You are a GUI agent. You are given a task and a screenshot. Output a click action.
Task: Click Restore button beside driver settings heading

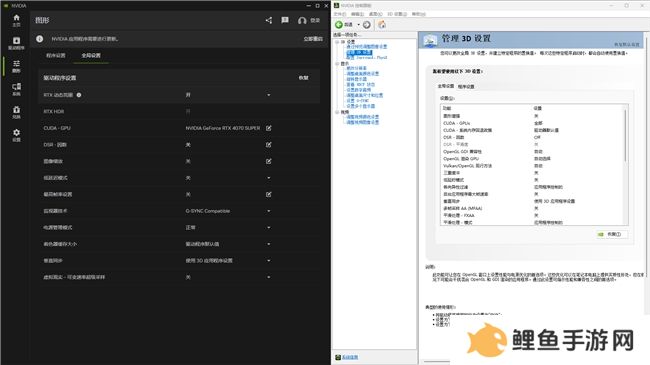click(x=303, y=78)
